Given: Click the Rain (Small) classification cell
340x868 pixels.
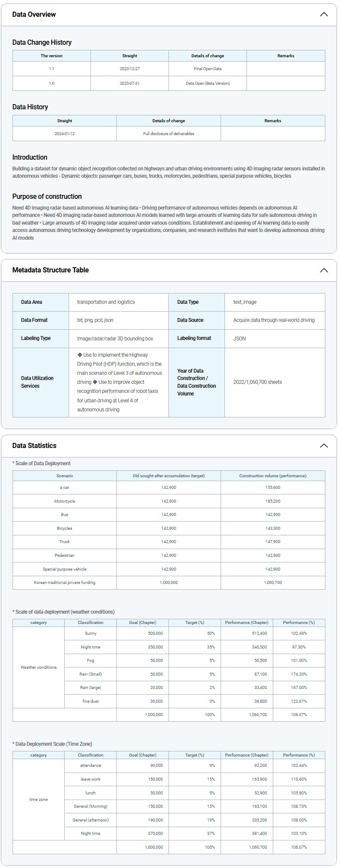Looking at the screenshot, I should click(90, 674).
